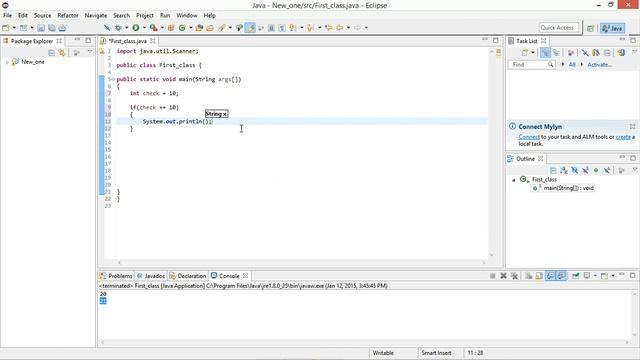Screen dimensions: 640x360
Task: Click the Activate... link in Task List
Action: [599, 64]
